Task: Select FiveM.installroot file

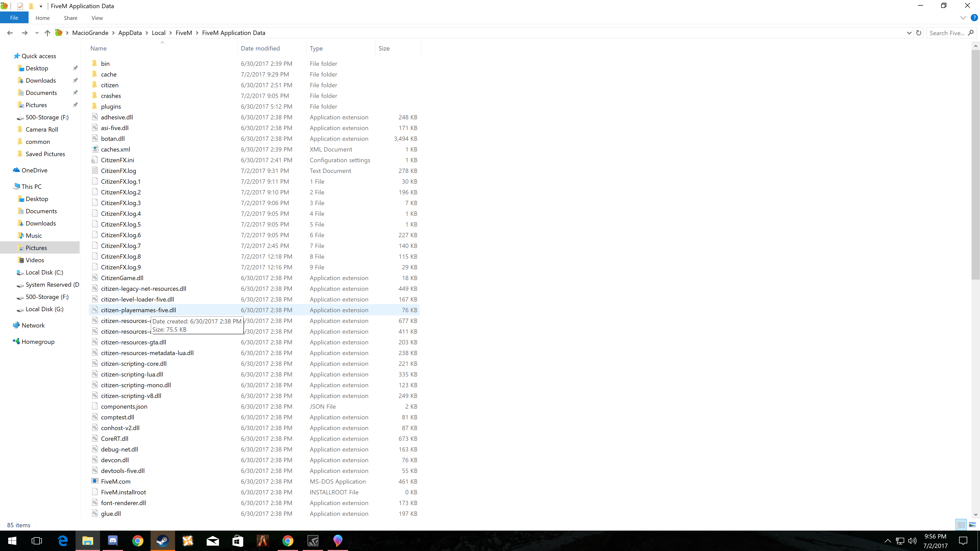Action: (123, 492)
